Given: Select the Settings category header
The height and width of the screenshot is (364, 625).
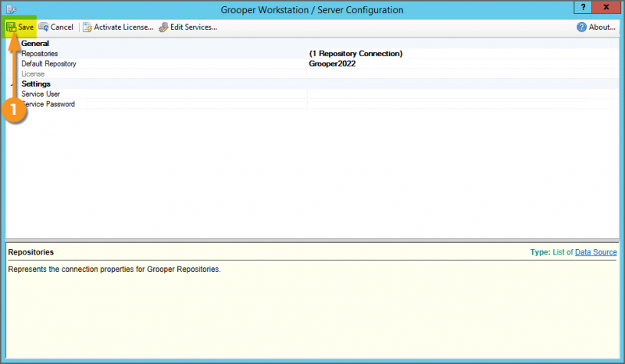Looking at the screenshot, I should [36, 84].
